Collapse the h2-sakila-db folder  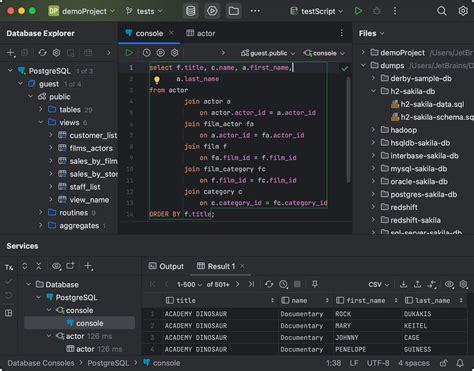[373, 91]
